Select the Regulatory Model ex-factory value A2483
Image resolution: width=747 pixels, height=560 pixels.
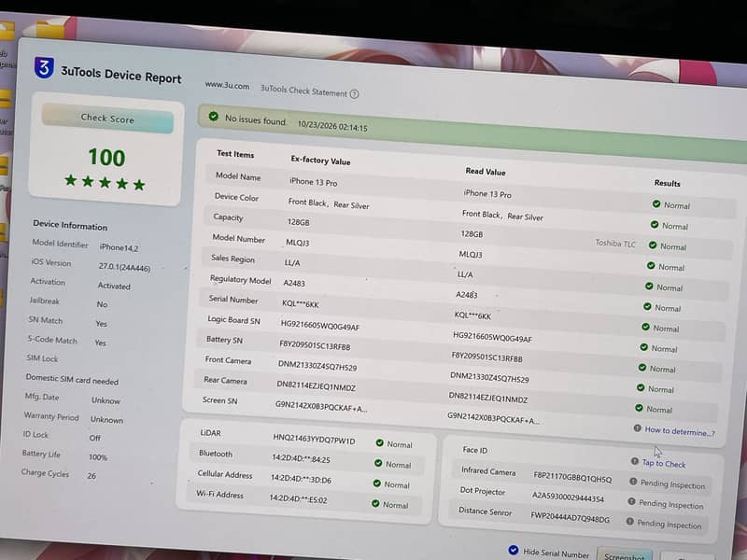click(294, 283)
